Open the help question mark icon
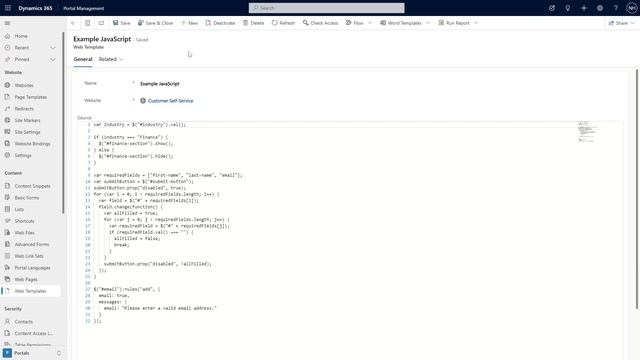The width and height of the screenshot is (640, 360). click(616, 8)
